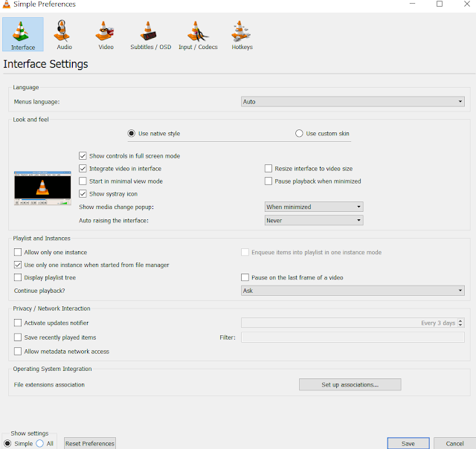The image size is (476, 449).
Task: Click the recently played Filter text field
Action: pos(353,337)
